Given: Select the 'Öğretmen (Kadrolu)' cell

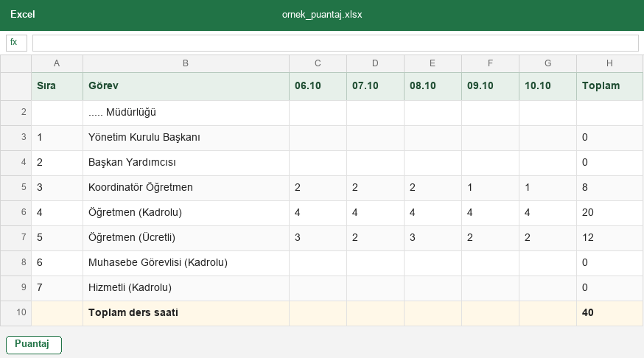Looking at the screenshot, I should pos(186,213).
